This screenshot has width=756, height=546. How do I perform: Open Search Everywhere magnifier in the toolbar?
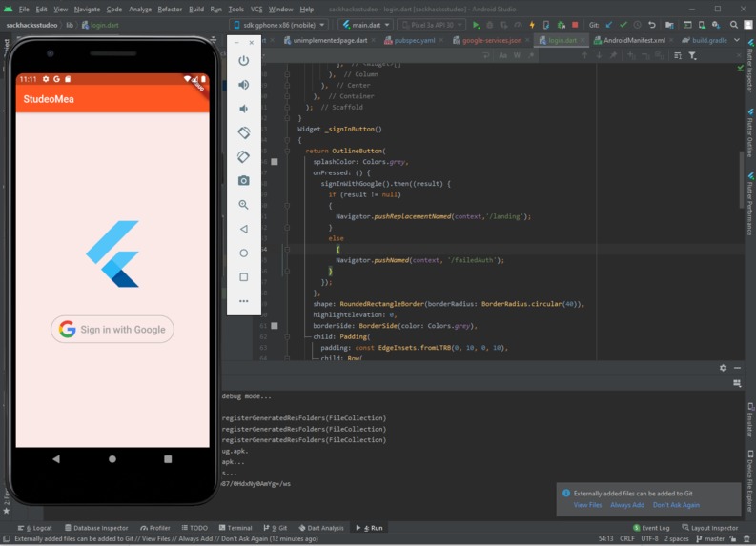tap(734, 25)
